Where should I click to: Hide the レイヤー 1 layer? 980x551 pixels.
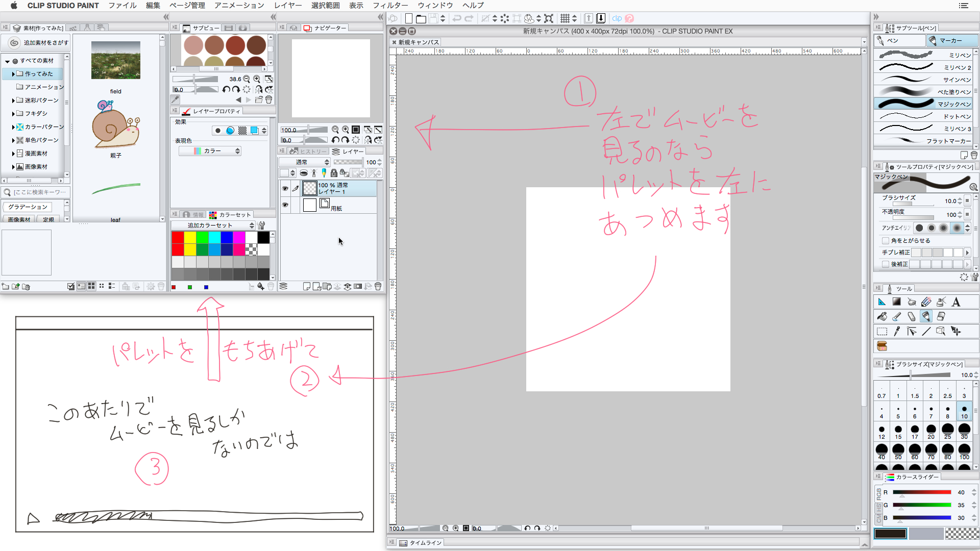(x=285, y=188)
